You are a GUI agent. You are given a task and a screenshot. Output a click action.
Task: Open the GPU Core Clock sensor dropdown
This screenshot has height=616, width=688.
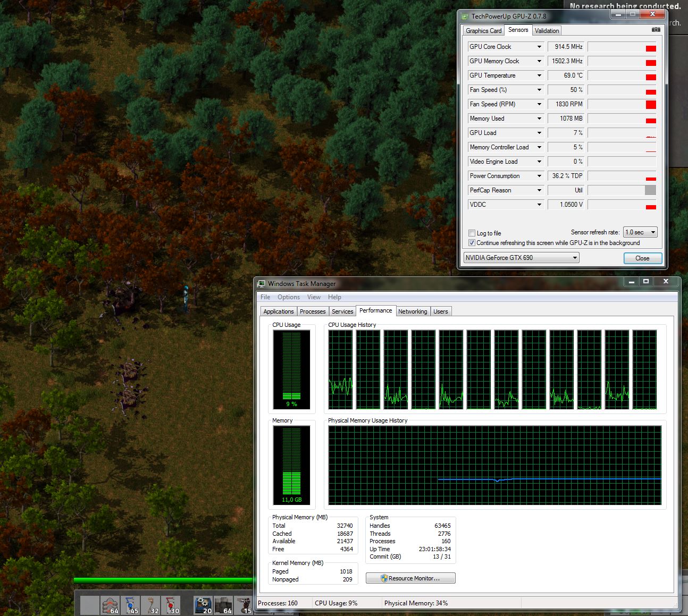coord(539,47)
